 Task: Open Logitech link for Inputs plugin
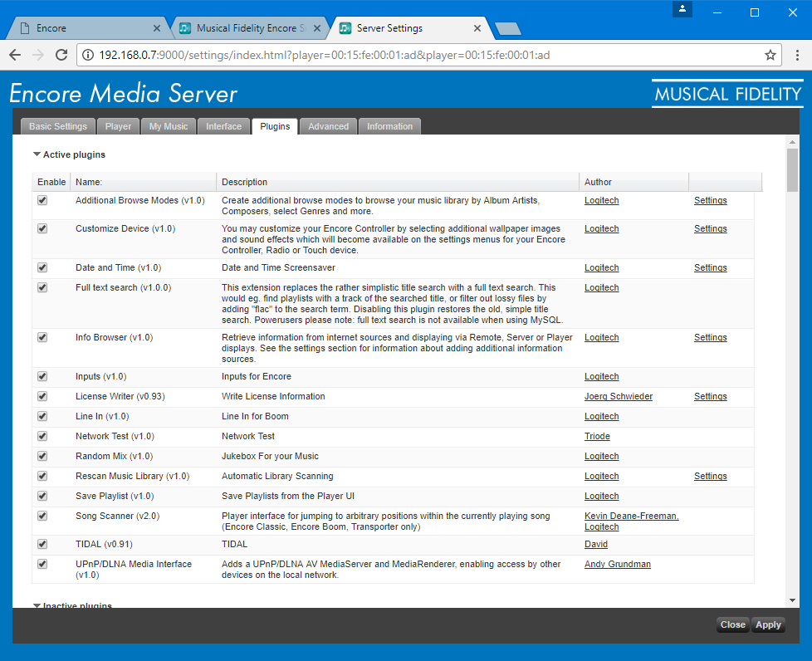pos(601,377)
